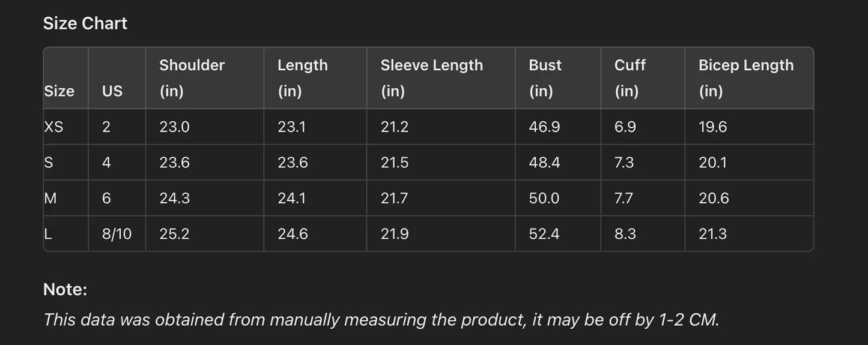Select the 21.5 sleeve length cell

394,163
